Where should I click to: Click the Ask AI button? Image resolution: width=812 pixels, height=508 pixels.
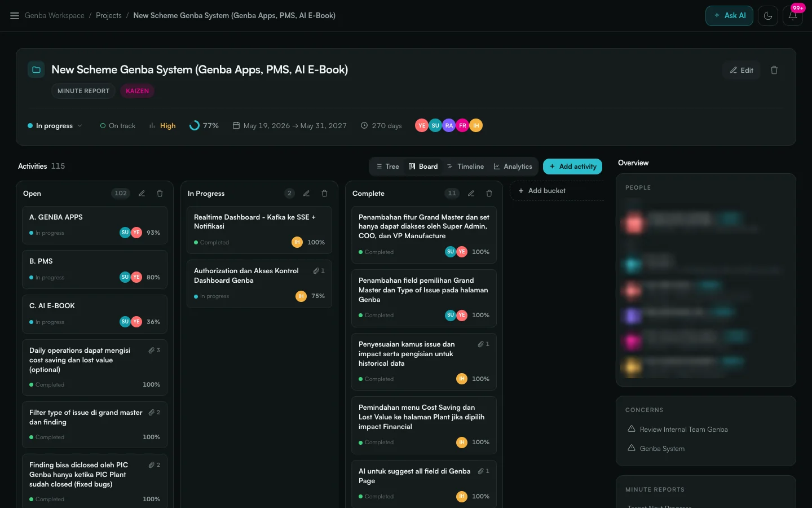tap(729, 16)
